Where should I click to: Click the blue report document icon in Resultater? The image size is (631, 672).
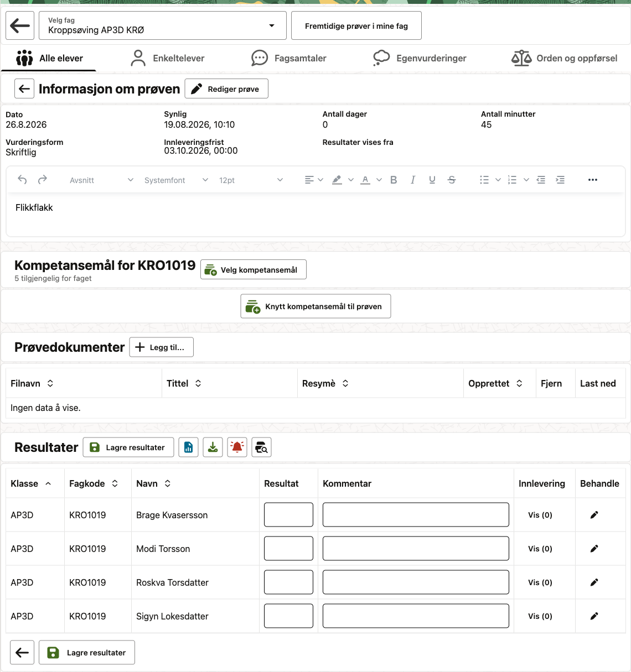tap(189, 447)
